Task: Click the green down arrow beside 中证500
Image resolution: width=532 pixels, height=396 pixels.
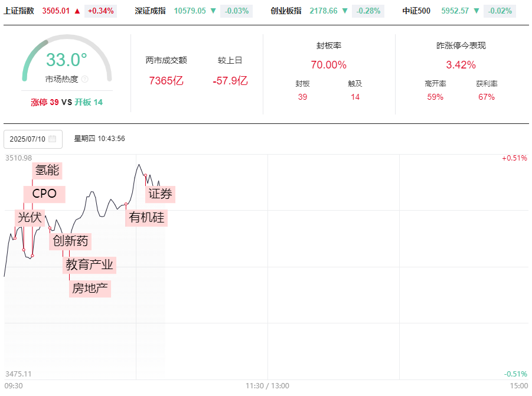Action: point(476,11)
